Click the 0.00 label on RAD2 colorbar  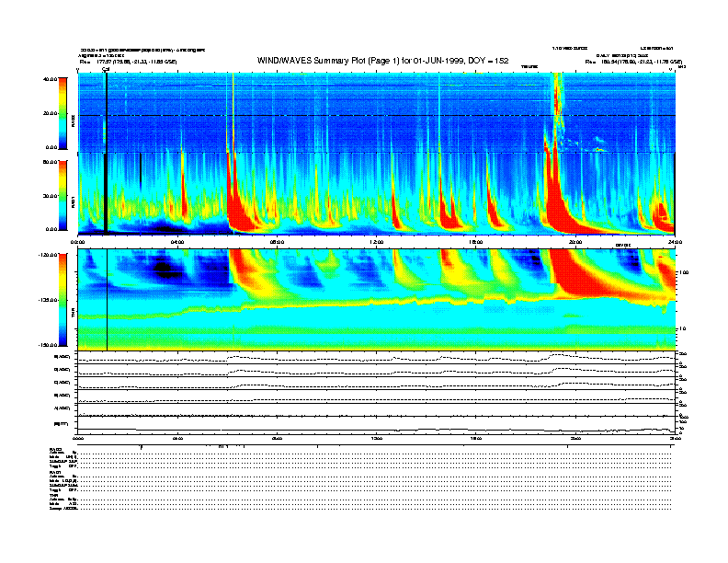pos(52,148)
